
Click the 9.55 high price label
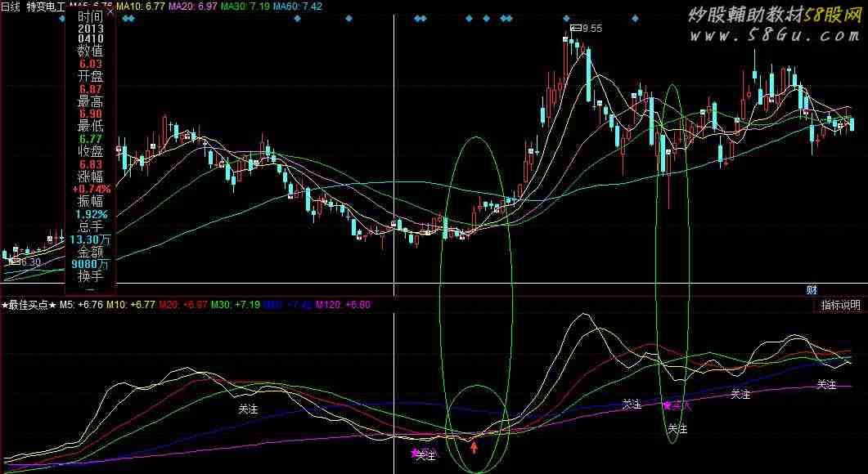coord(591,29)
